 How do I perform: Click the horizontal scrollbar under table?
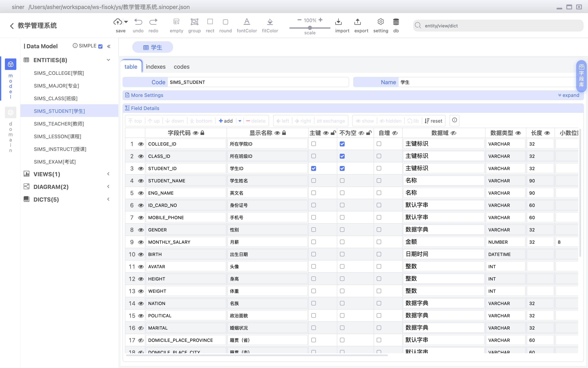pos(257,355)
